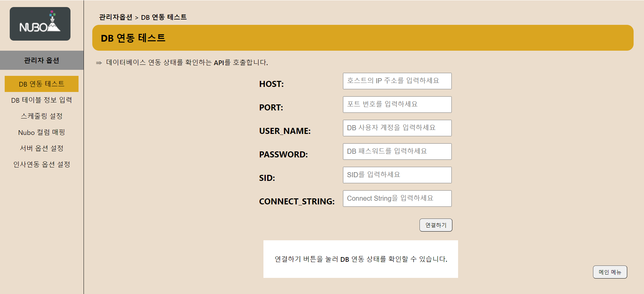Screen dimensions: 644x294
Task: Focus the SID input field
Action: tap(397, 175)
